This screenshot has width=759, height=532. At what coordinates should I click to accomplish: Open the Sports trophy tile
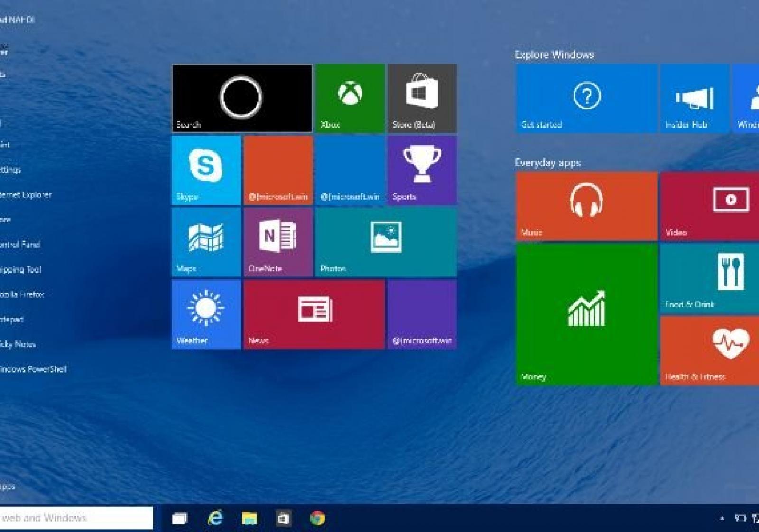point(422,170)
